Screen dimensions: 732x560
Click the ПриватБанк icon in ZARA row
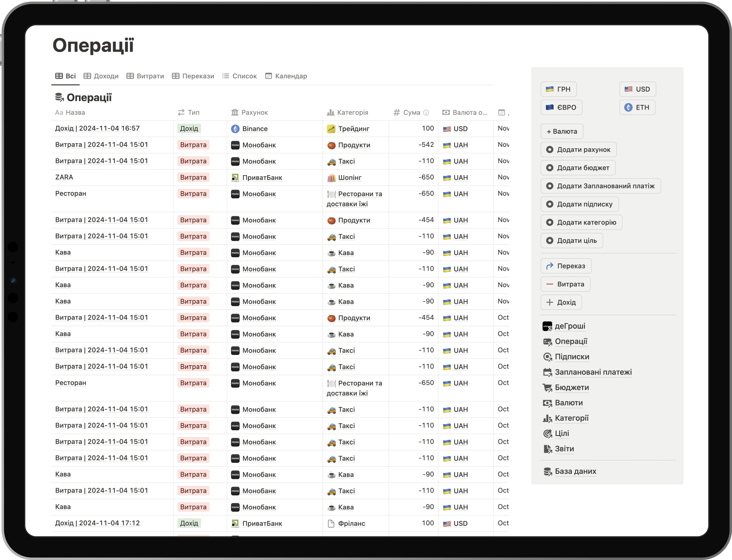235,178
